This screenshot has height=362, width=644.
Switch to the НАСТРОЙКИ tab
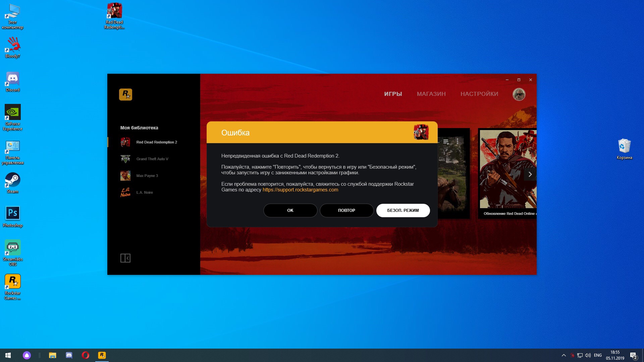(479, 94)
